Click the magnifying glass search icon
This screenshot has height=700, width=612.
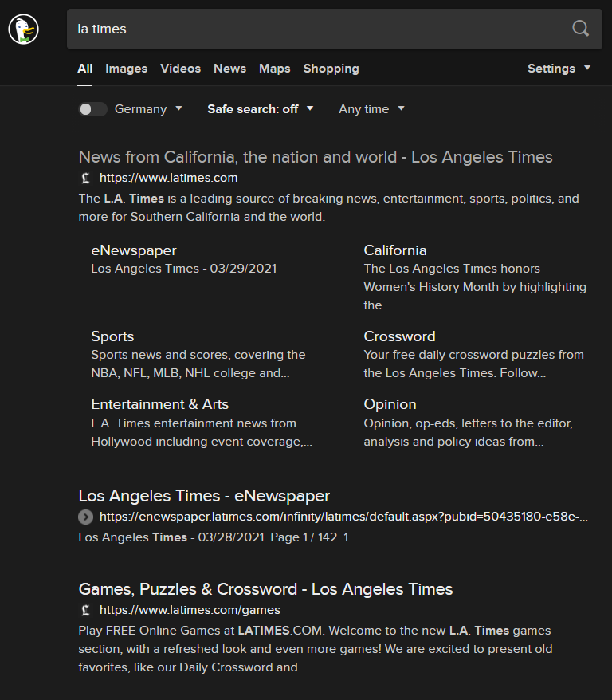(580, 29)
